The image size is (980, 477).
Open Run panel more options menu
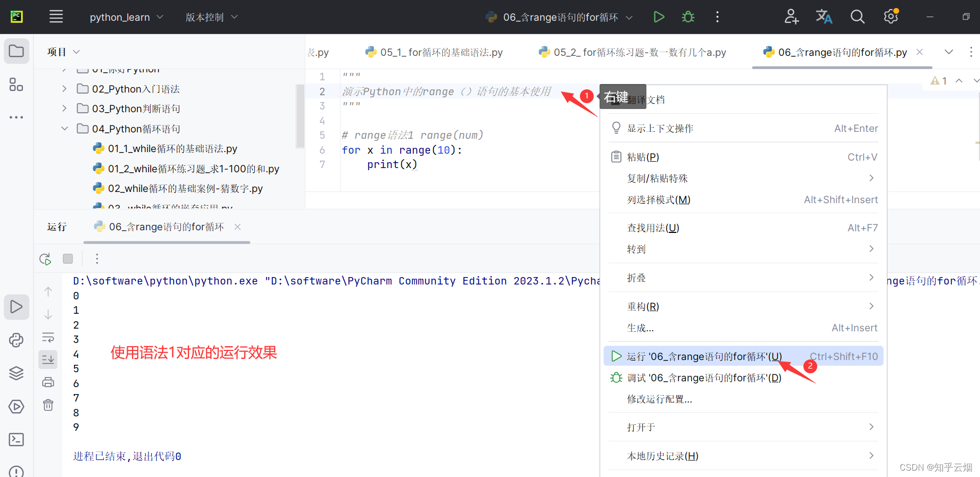(x=97, y=259)
